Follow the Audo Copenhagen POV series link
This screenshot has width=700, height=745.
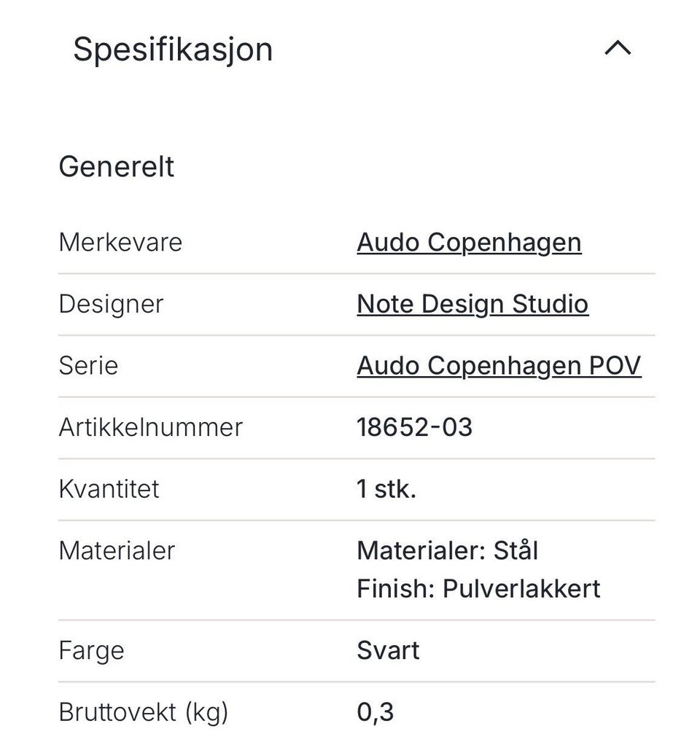coord(499,365)
